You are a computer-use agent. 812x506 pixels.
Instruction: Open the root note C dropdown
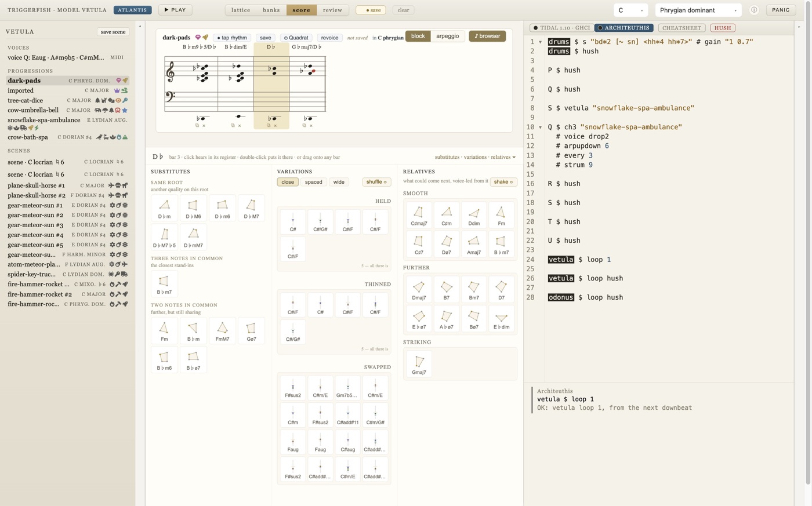pos(630,10)
